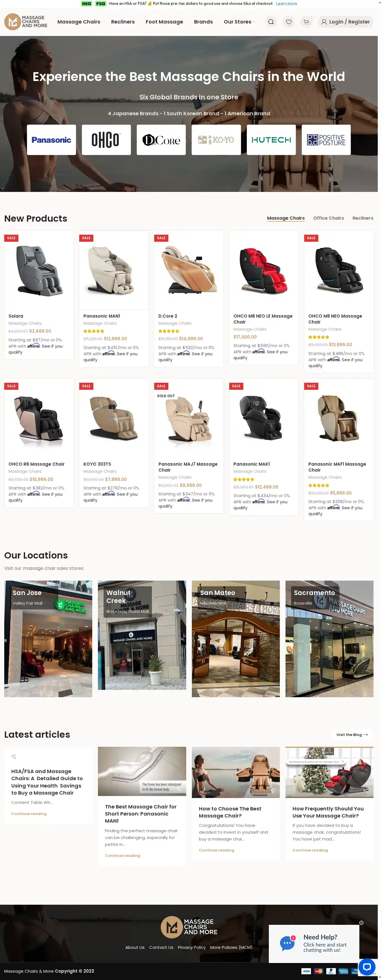Open the San Jose store thumbnail
382x980 pixels.
click(48, 638)
